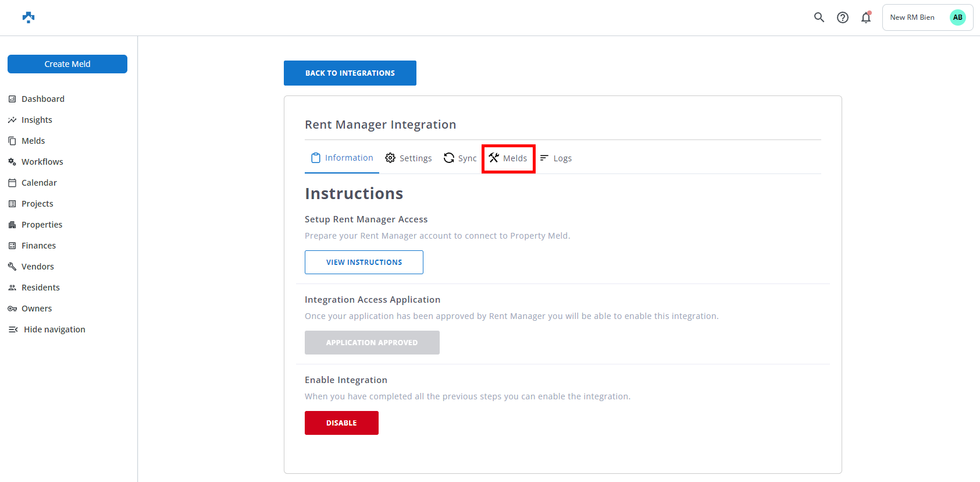Click the View Instructions button
The width and height of the screenshot is (980, 482).
point(364,263)
